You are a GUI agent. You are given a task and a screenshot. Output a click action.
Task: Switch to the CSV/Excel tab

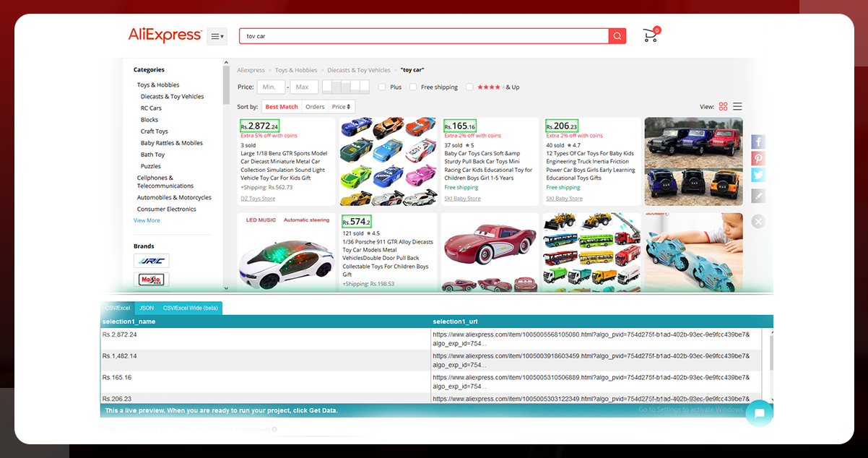(118, 308)
